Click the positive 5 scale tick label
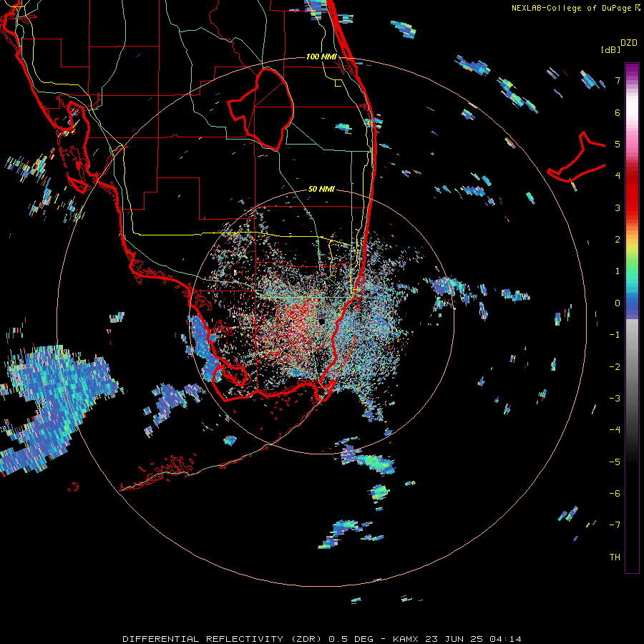 coord(618,144)
